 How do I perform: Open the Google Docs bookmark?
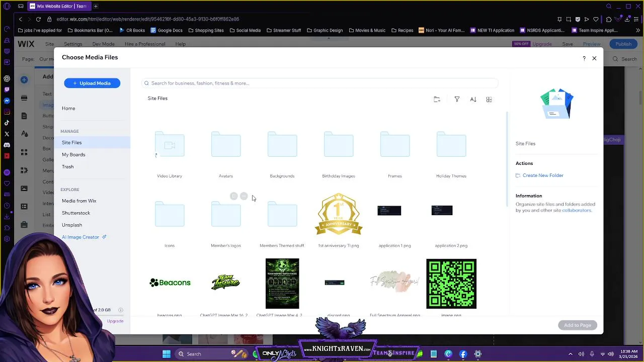pyautogui.click(x=166, y=30)
